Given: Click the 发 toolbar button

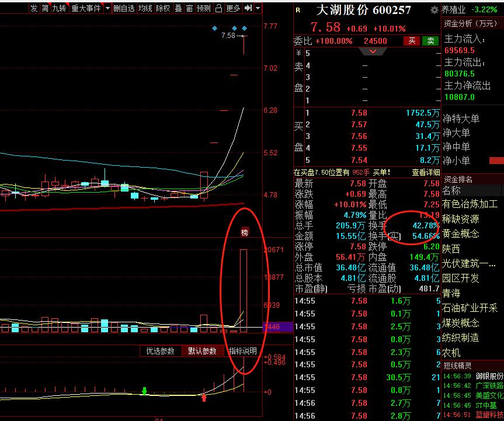Looking at the screenshot, I should tap(34, 8).
